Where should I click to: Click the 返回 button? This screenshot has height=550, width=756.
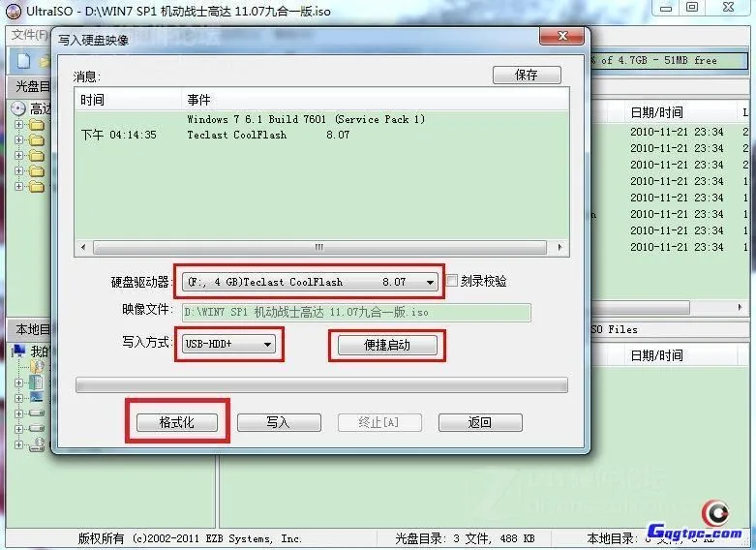pyautogui.click(x=480, y=422)
